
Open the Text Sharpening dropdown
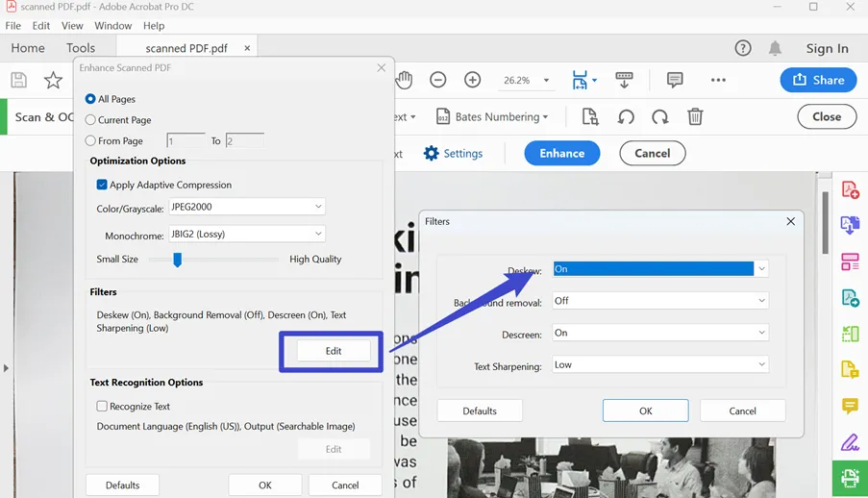click(660, 364)
